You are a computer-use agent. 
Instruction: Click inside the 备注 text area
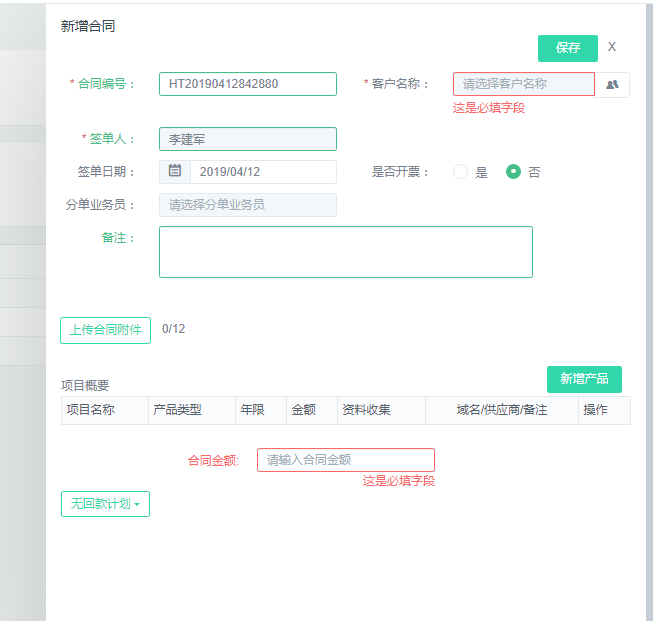pyautogui.click(x=345, y=251)
